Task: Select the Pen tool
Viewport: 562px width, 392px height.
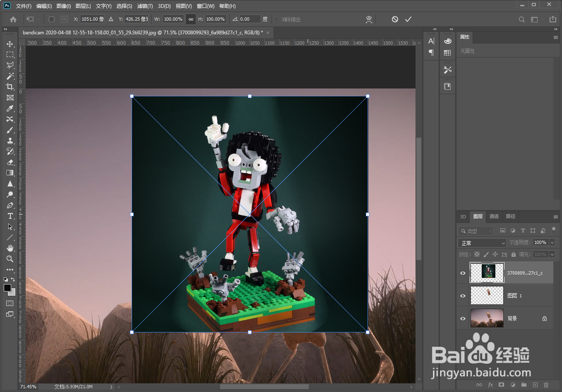Action: tap(10, 205)
